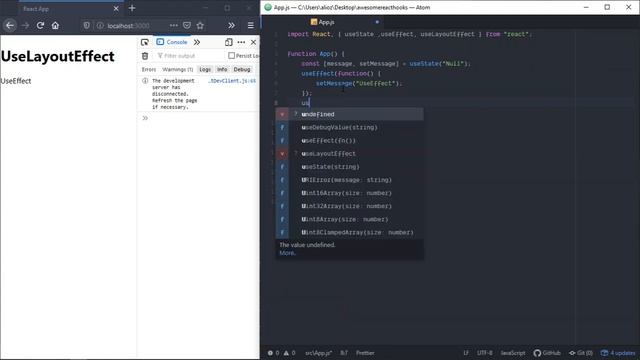Show site information for localhost
The image size is (640, 360).
pyautogui.click(x=100, y=25)
